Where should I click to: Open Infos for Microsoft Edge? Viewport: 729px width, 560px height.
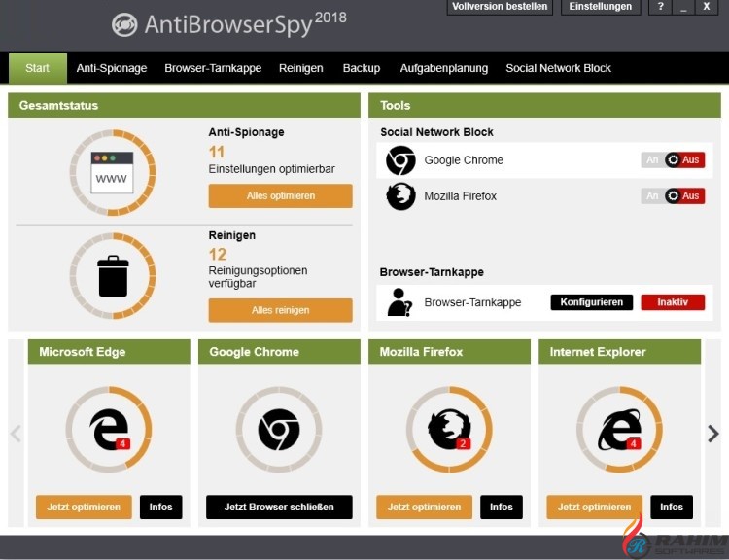coord(160,507)
